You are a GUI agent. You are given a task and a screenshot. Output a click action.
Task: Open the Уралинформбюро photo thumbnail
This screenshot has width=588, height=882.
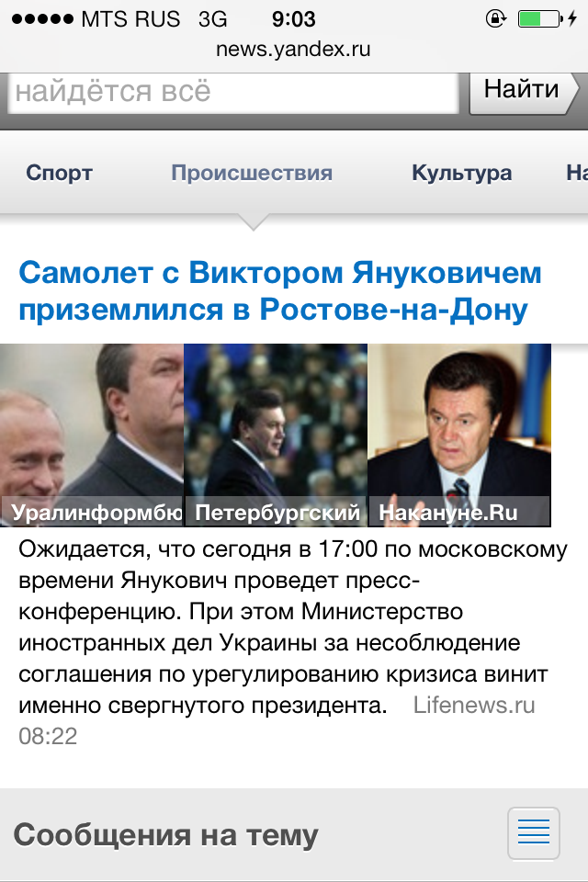(x=92, y=435)
